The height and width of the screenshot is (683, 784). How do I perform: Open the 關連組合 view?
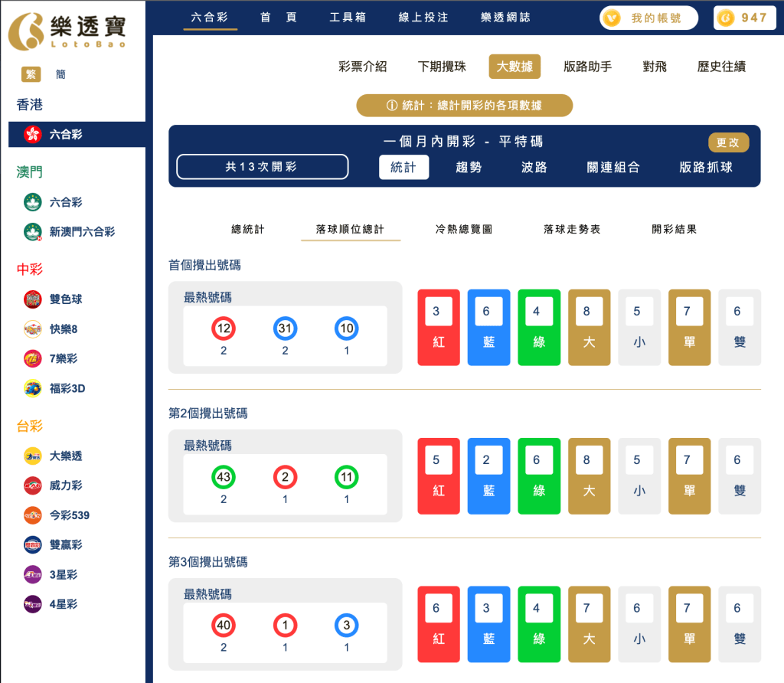click(614, 167)
